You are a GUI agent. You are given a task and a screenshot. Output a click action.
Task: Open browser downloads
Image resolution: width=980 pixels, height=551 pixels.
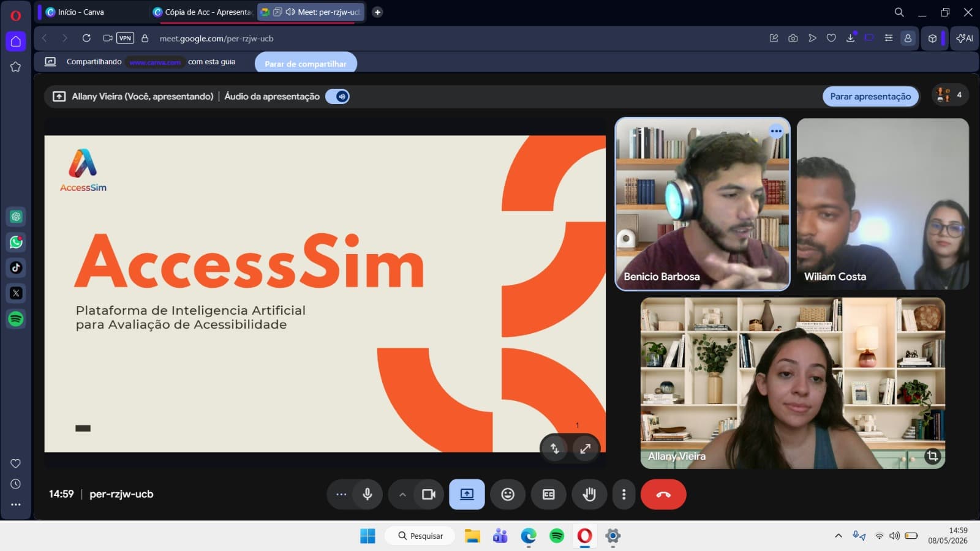pos(850,38)
